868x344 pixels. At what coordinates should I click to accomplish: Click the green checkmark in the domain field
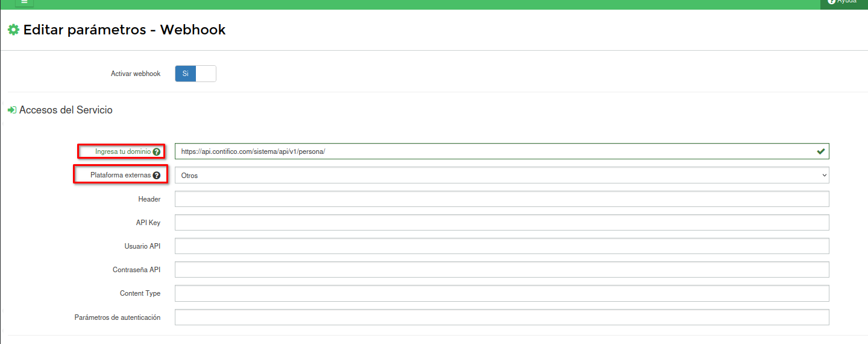pos(820,151)
